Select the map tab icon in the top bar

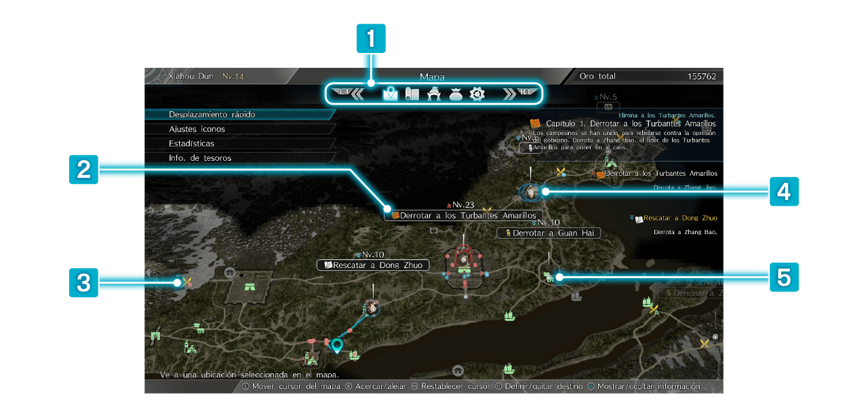tap(390, 94)
